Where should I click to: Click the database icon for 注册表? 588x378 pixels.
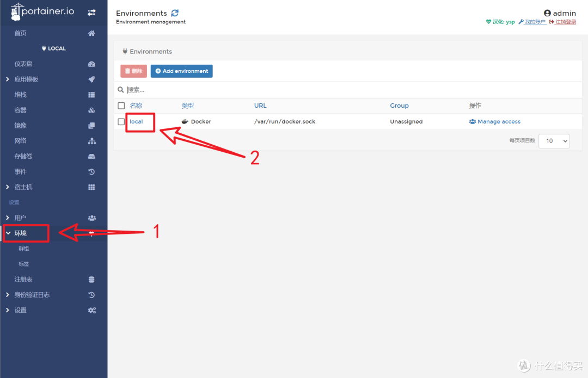[91, 280]
